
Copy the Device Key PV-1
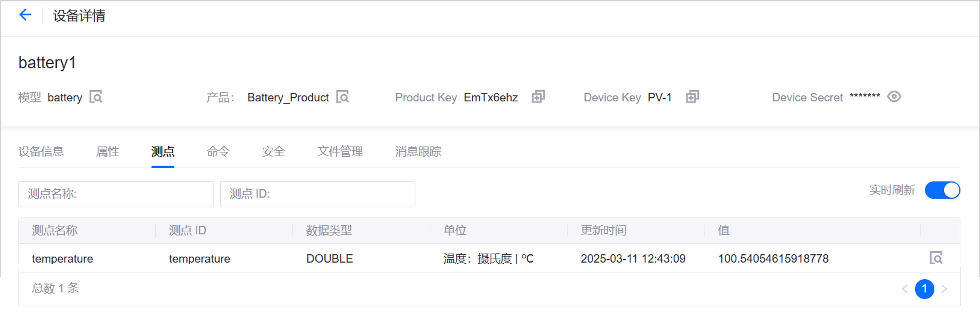[692, 97]
